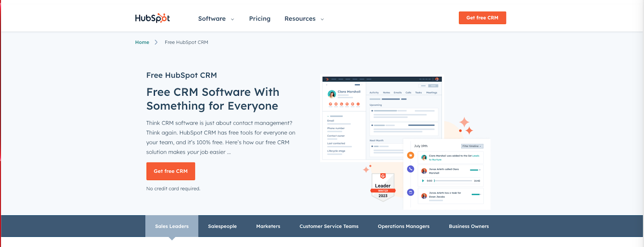The image size is (644, 247).
Task: Click Jonas Arieth's avatar in the Gwen Jacobs task entry
Action: click(424, 196)
